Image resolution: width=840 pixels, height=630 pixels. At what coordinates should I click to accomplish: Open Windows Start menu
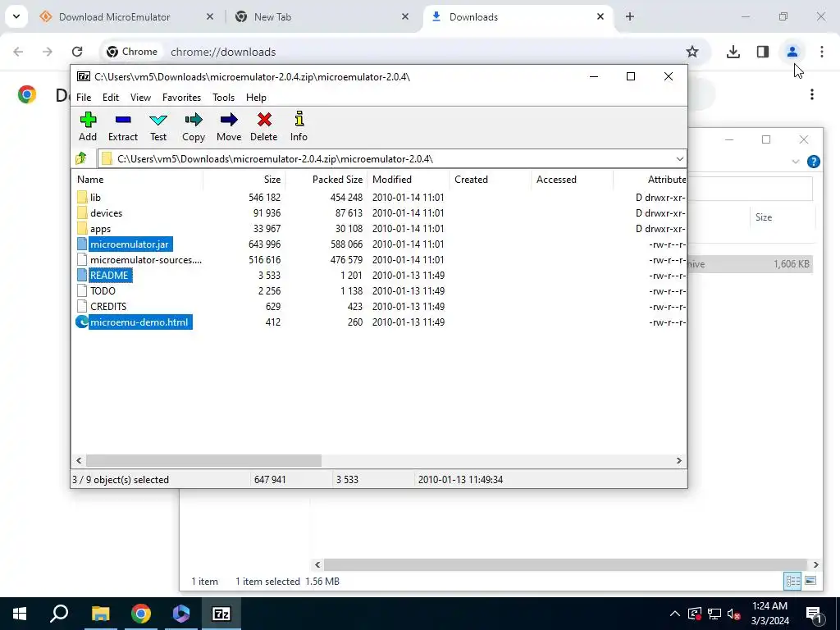pos(20,614)
